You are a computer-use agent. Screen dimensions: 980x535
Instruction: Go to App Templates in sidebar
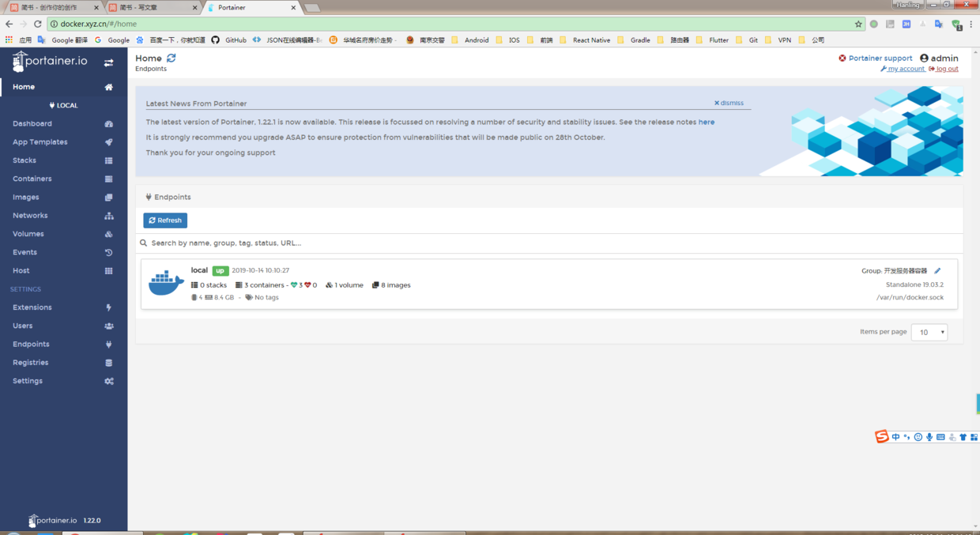[63, 142]
